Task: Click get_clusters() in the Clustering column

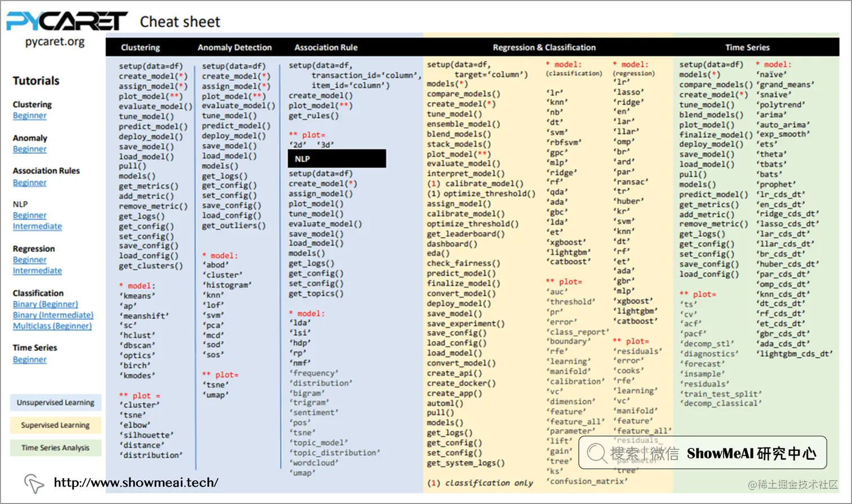Action: click(x=150, y=266)
